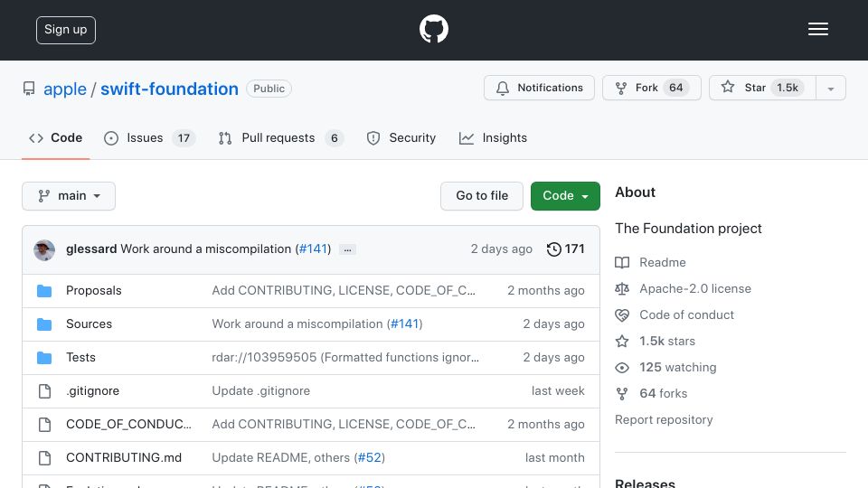Click the Sign up button
The height and width of the screenshot is (488, 868).
coord(66,30)
